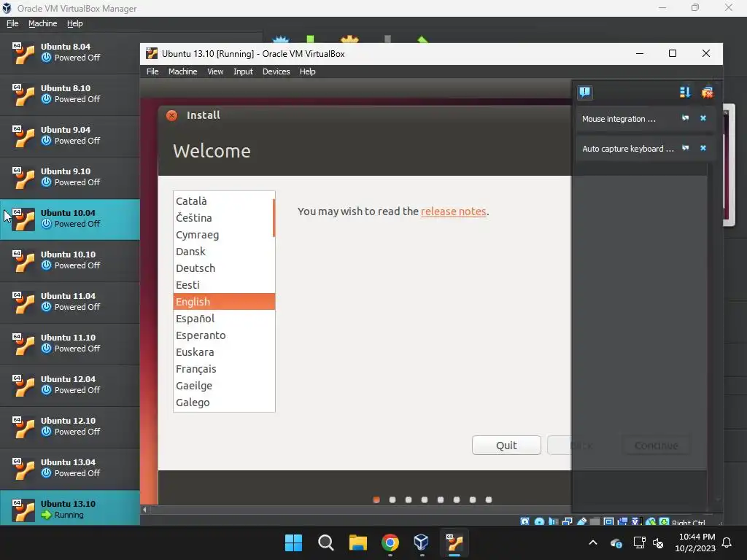Viewport: 747px width, 560px height.
Task: Open File Explorer from the taskbar
Action: point(357,542)
